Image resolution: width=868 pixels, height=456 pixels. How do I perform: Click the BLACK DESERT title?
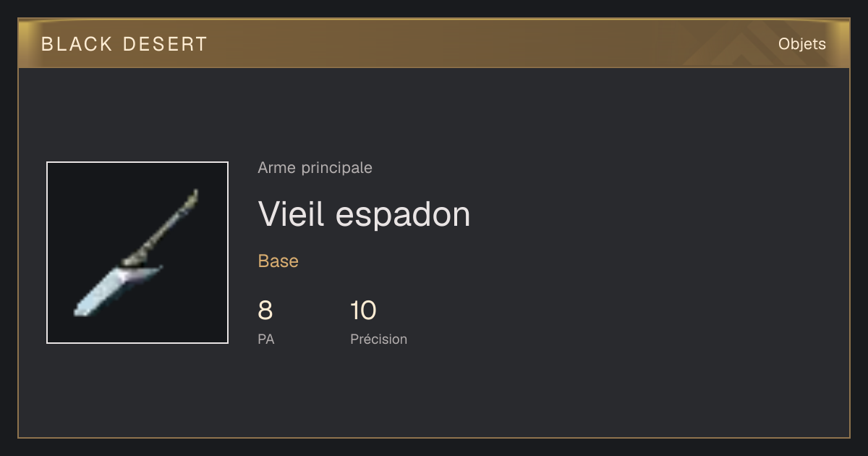coord(124,44)
